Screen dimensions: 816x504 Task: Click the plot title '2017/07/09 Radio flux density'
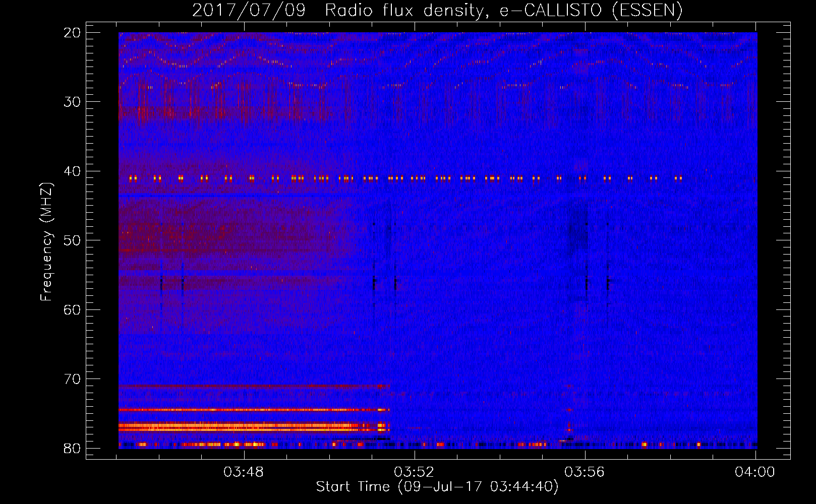[437, 11]
